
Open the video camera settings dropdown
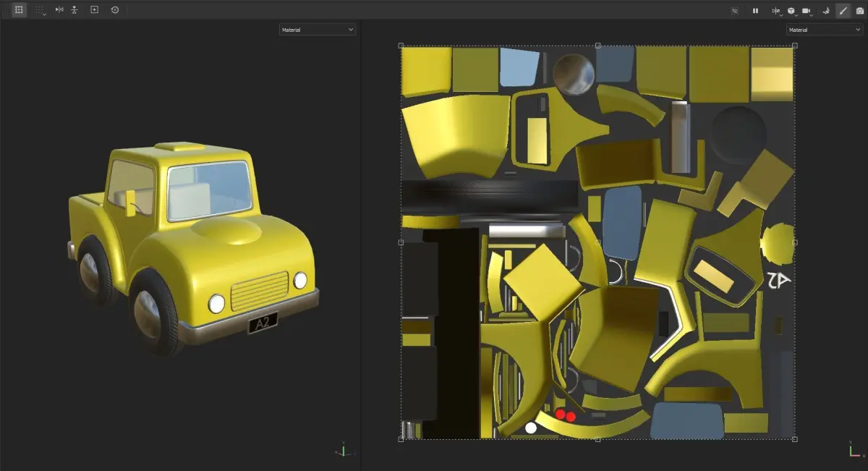coord(809,11)
